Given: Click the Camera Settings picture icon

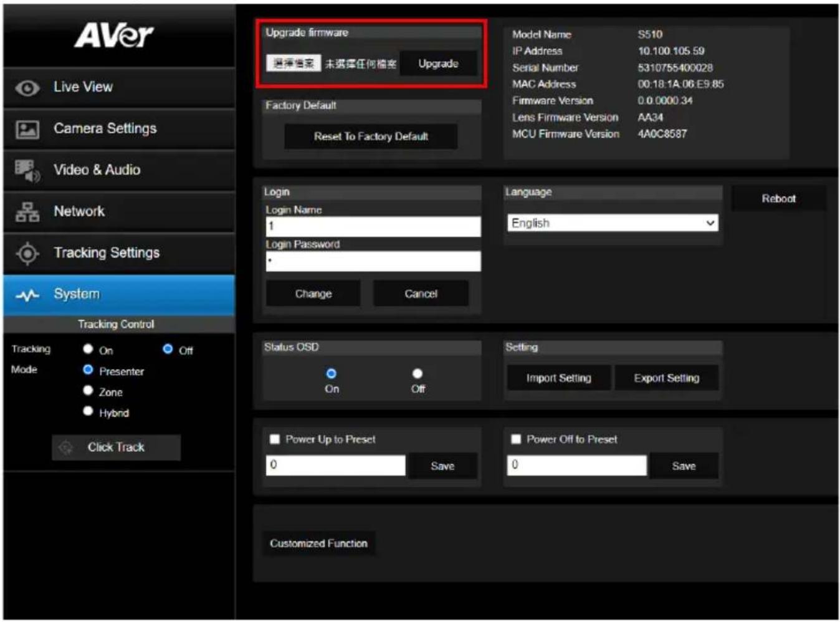Looking at the screenshot, I should (x=27, y=129).
